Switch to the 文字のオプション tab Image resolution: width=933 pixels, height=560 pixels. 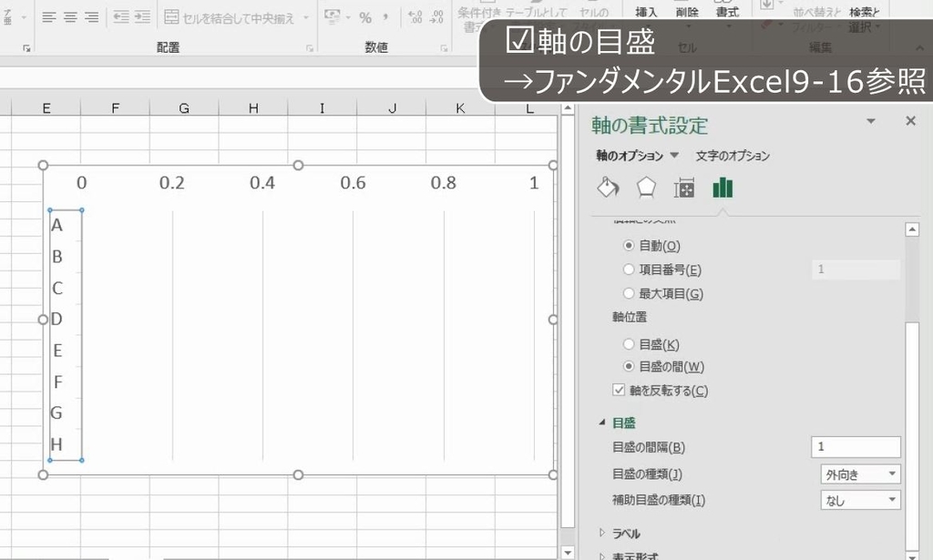click(x=733, y=156)
